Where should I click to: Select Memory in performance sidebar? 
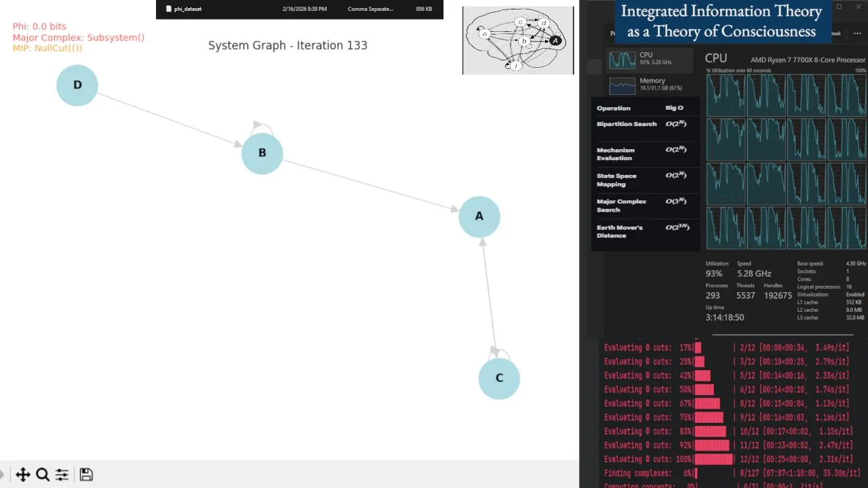[x=650, y=85]
